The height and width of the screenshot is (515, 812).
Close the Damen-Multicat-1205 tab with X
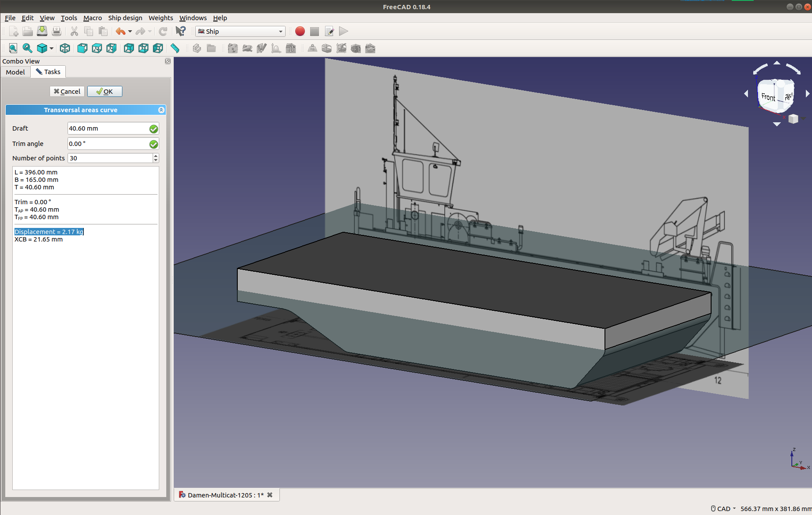point(270,495)
